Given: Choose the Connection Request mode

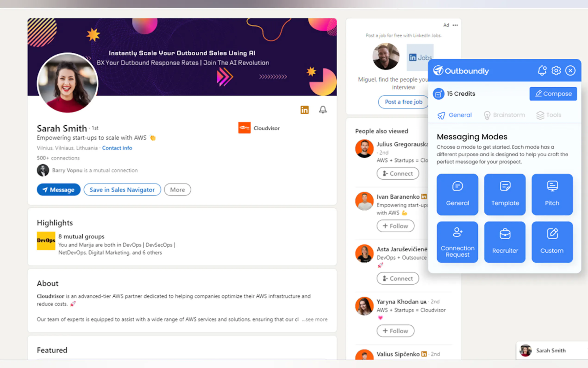Looking at the screenshot, I should coord(457,242).
